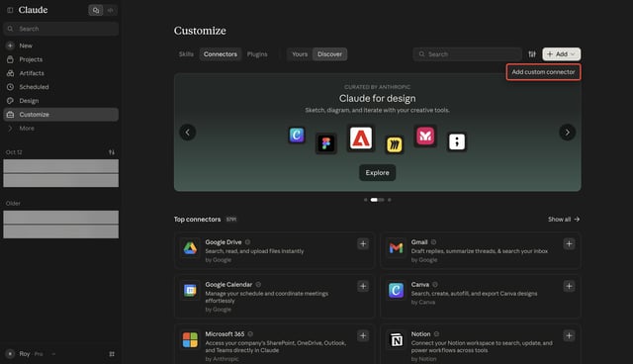Open the Add dropdown button
The image size is (633, 364).
562,54
